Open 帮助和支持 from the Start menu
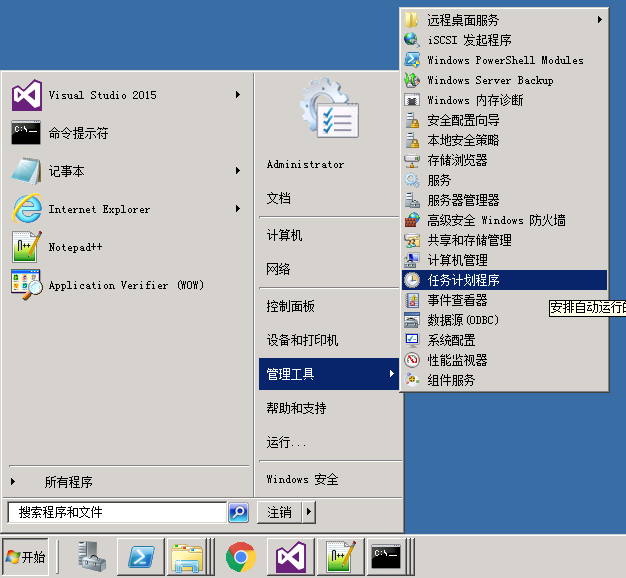 coord(296,408)
